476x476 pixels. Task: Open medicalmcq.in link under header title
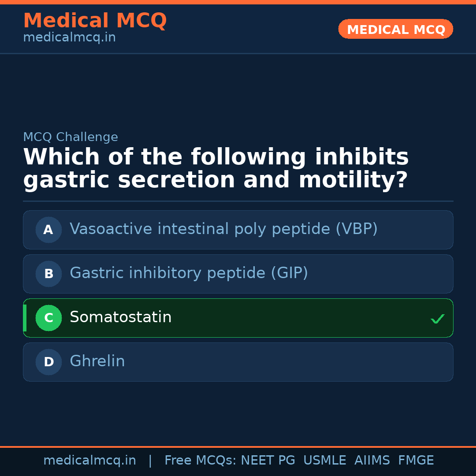point(69,38)
